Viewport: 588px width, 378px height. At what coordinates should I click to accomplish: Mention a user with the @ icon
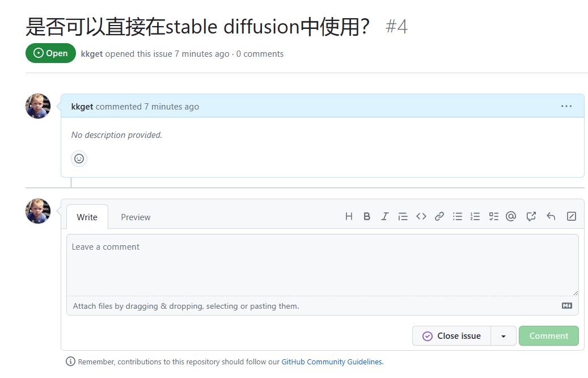click(x=511, y=216)
